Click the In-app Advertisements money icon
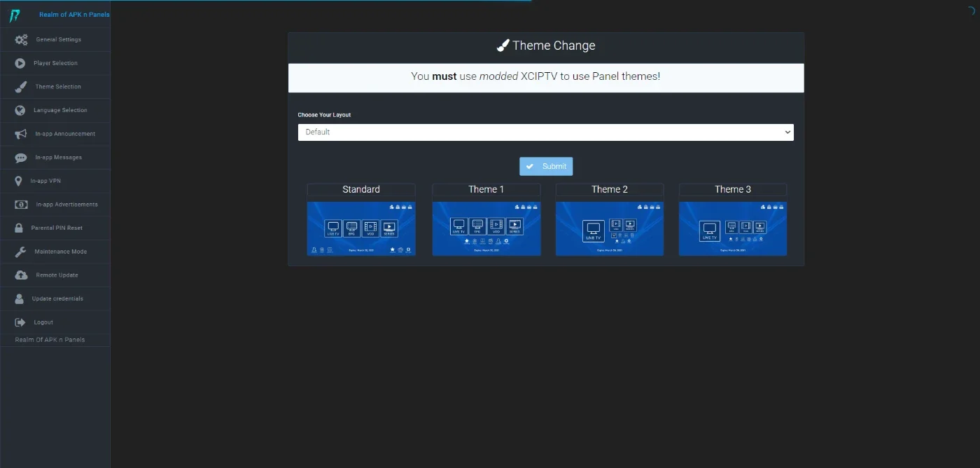980x468 pixels. (22, 205)
